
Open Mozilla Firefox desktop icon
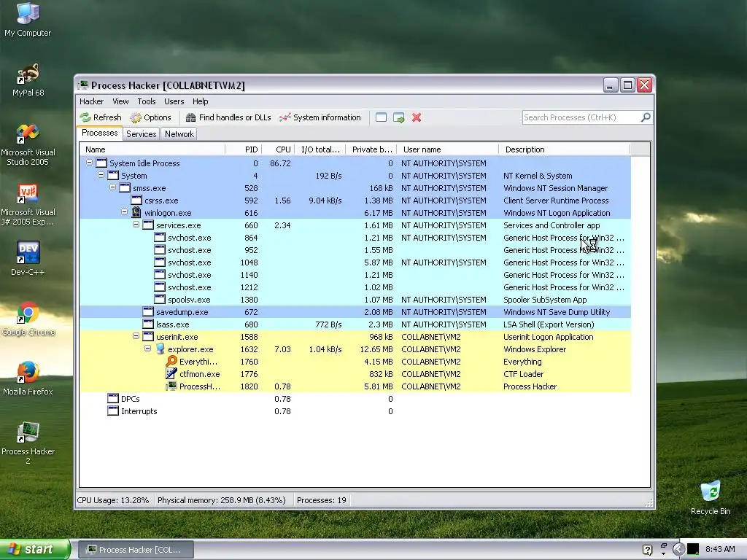(x=28, y=378)
